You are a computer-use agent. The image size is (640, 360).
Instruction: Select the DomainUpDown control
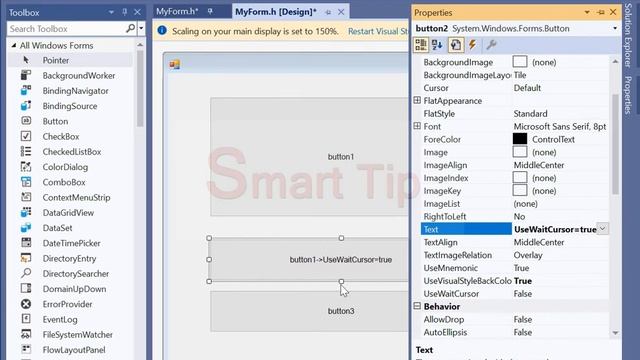pos(69,289)
